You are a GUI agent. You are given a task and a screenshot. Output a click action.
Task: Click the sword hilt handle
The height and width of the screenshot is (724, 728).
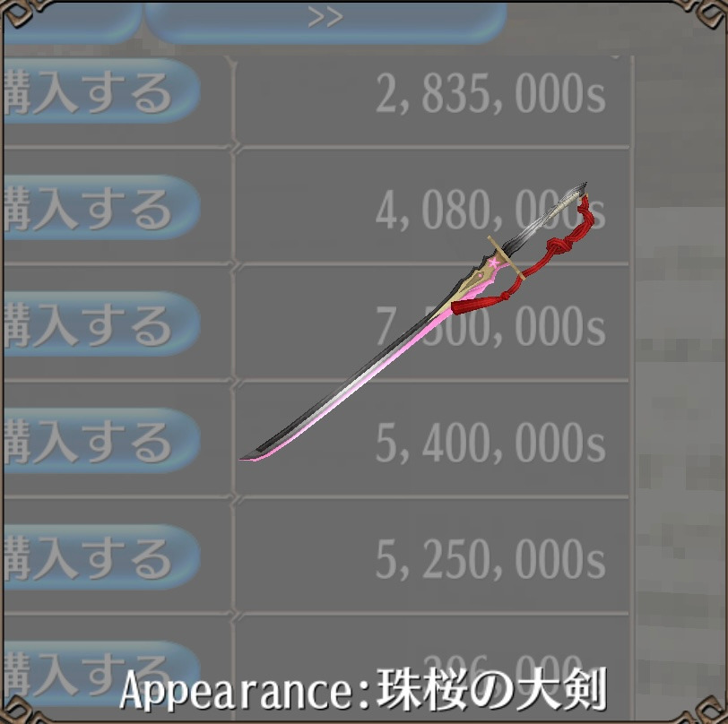click(x=548, y=218)
